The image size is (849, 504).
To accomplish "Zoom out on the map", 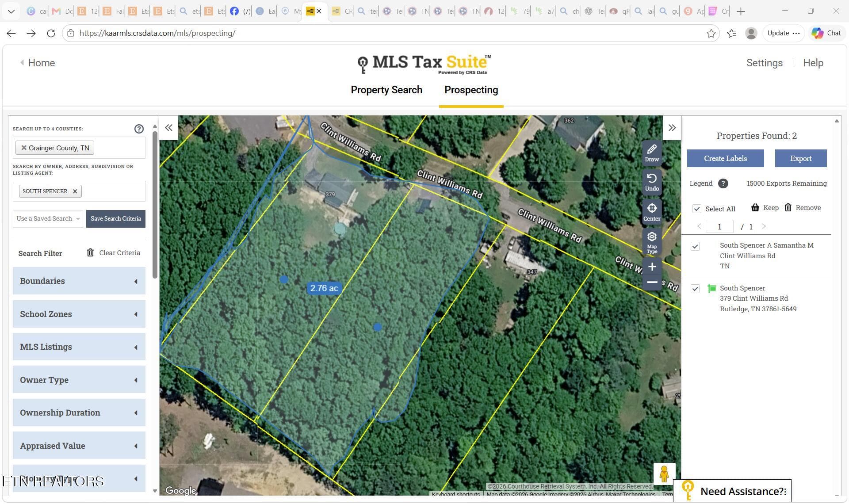I will tap(652, 282).
